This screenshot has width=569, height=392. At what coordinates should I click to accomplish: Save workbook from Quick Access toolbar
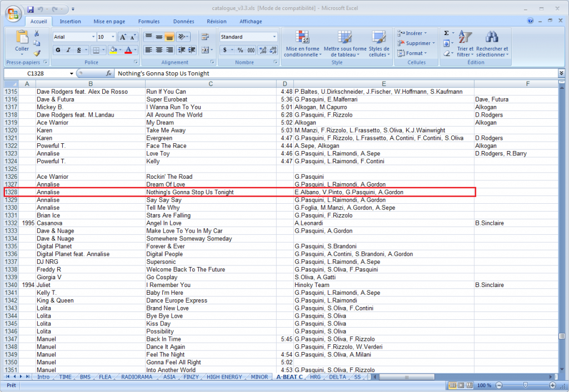31,9
